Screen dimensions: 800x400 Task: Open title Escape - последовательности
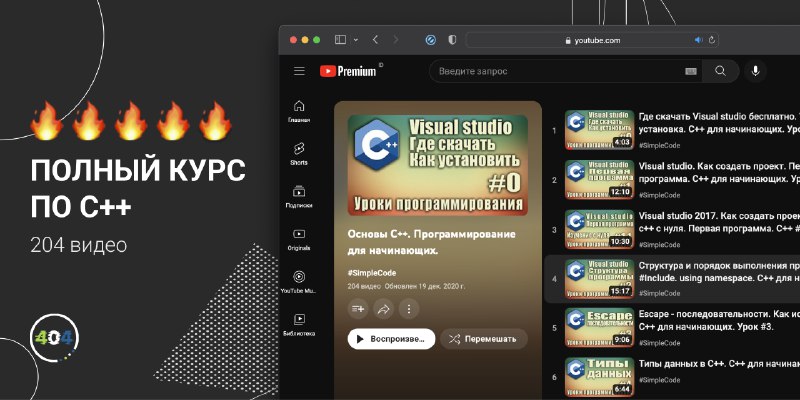[x=719, y=320]
